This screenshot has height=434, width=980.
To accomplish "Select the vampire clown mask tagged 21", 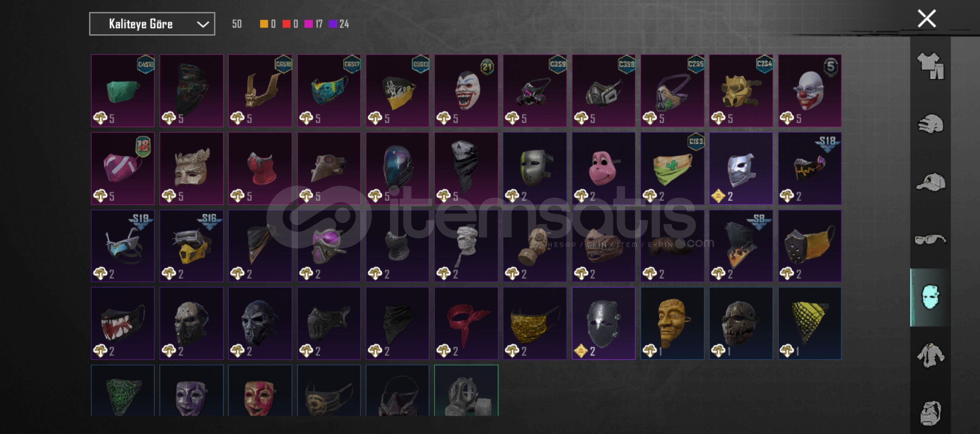I will point(466,91).
